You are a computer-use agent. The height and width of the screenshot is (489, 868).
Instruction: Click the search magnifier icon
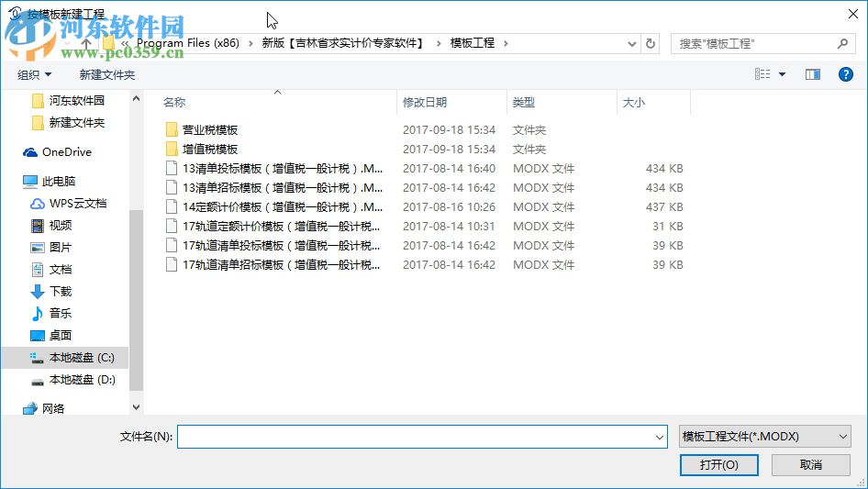(842, 43)
